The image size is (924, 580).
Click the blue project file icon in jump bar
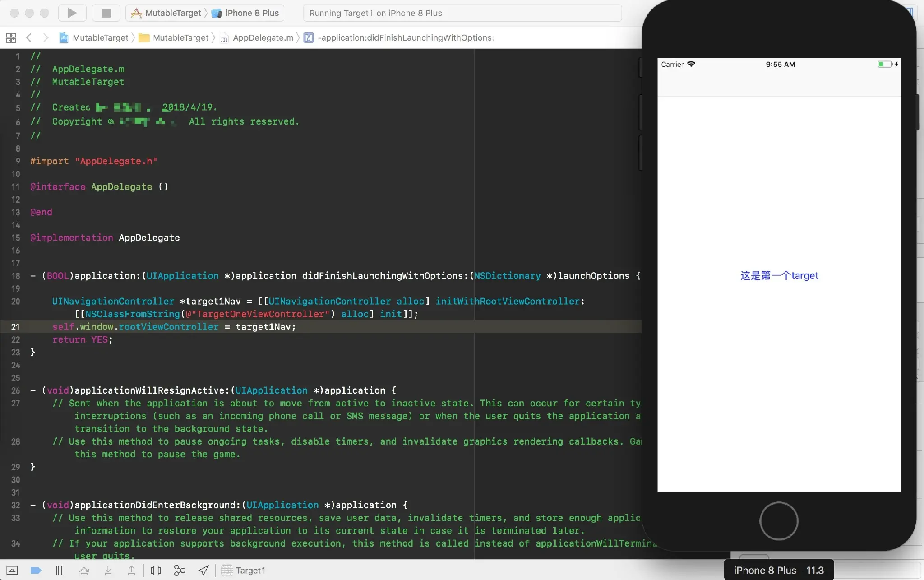click(64, 37)
